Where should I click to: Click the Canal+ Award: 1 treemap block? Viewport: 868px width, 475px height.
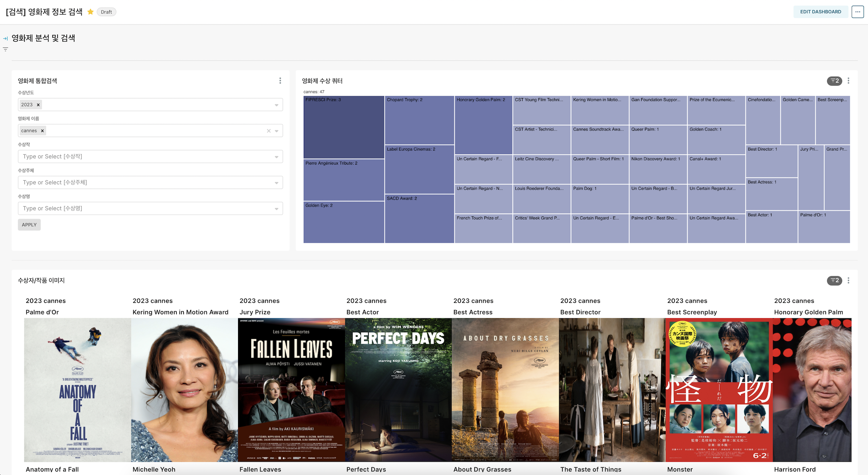716,169
